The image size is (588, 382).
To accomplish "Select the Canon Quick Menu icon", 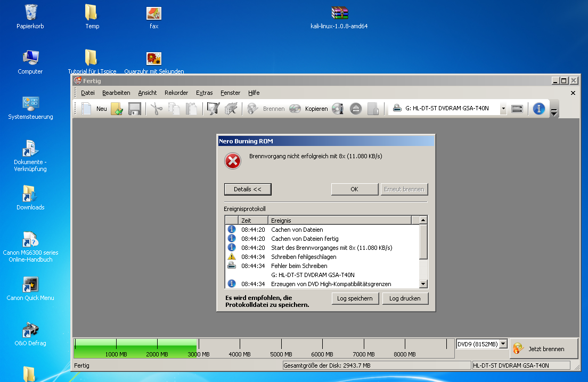I will click(x=30, y=289).
